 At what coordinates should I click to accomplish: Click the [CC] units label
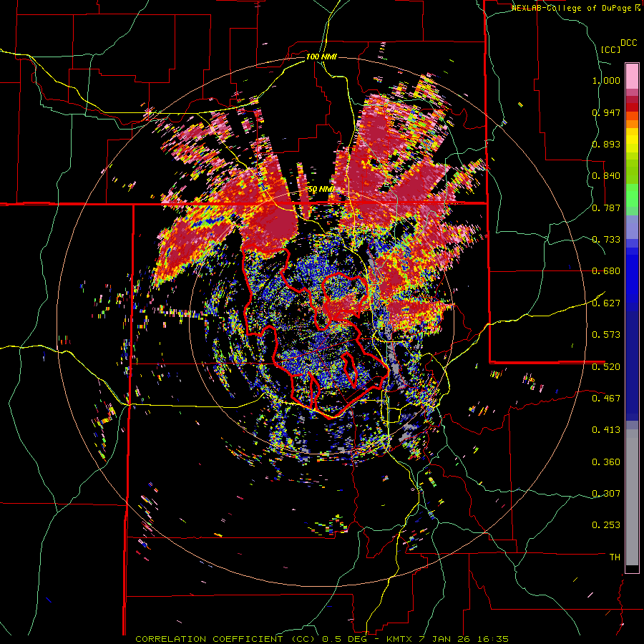(x=611, y=49)
